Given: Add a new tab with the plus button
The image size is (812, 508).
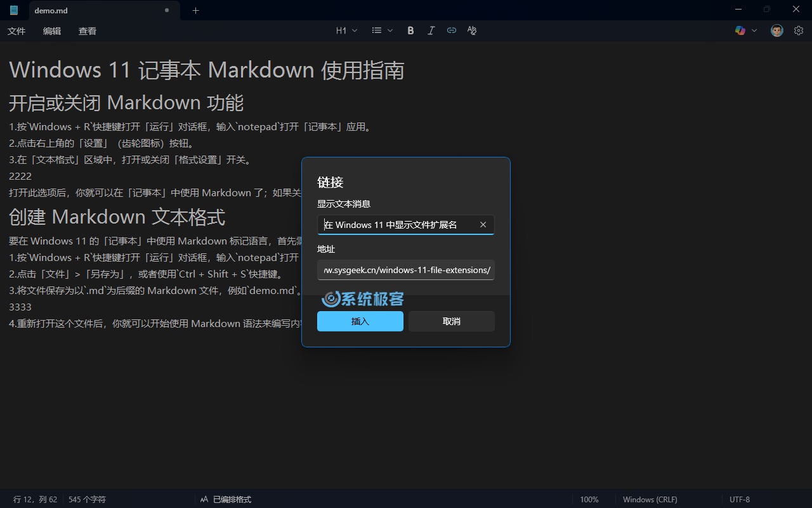Looking at the screenshot, I should pos(195,10).
